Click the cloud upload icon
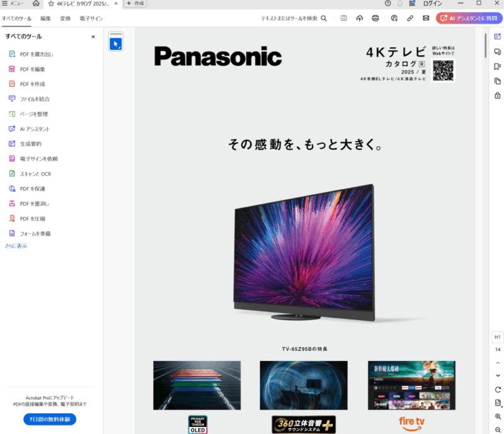 pos(359,18)
